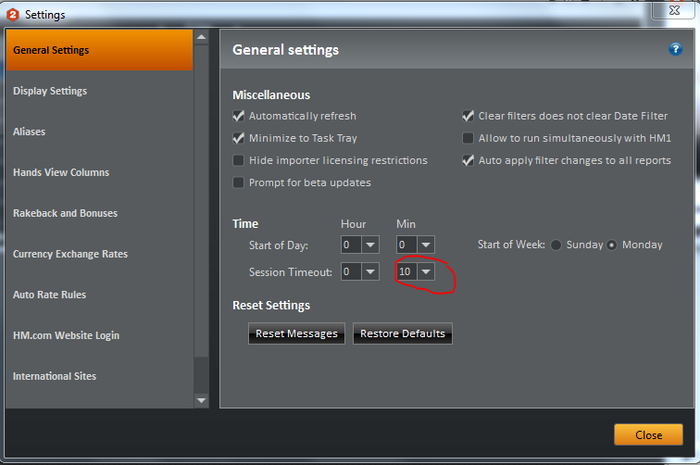Screen dimensions: 700x465
Task: Disable Minimize to Task Tray
Action: 238,138
